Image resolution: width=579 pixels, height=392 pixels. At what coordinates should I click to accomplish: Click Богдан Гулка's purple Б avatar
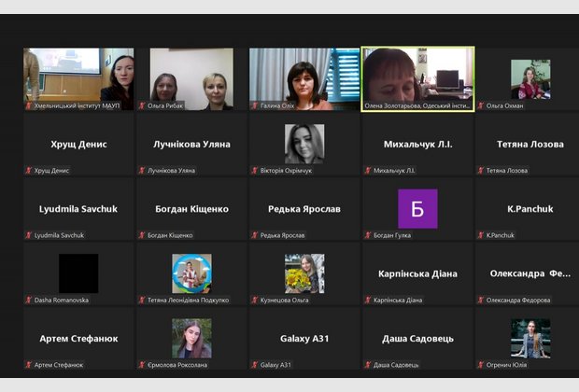coord(417,209)
